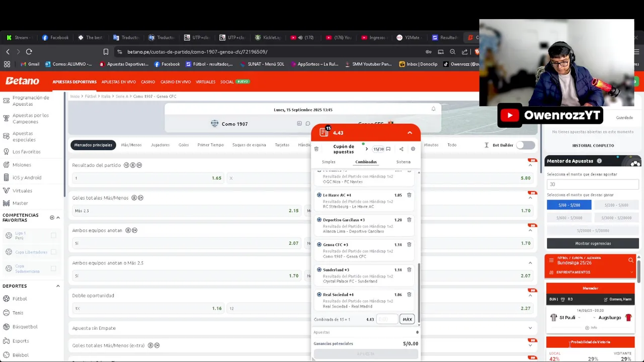Open Social menu item
Image resolution: width=644 pixels, height=362 pixels.
pyautogui.click(x=226, y=82)
